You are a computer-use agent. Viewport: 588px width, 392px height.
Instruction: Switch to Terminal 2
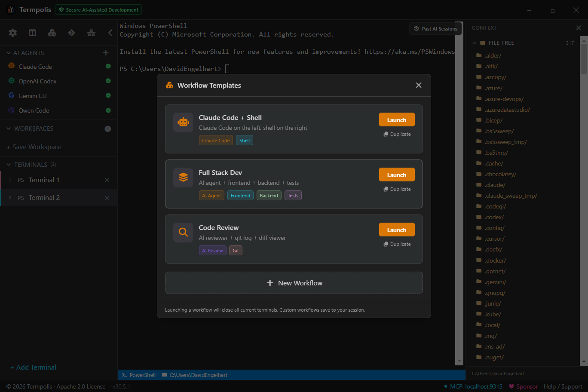click(x=58, y=198)
